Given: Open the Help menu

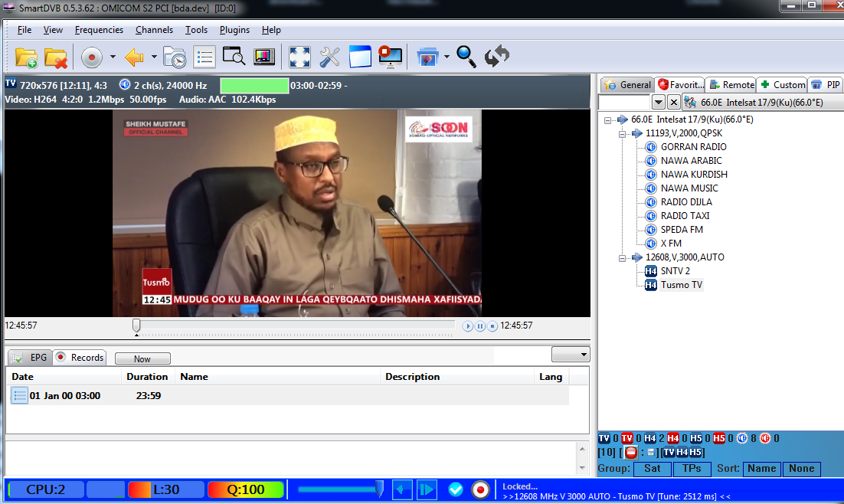Looking at the screenshot, I should pos(271,30).
